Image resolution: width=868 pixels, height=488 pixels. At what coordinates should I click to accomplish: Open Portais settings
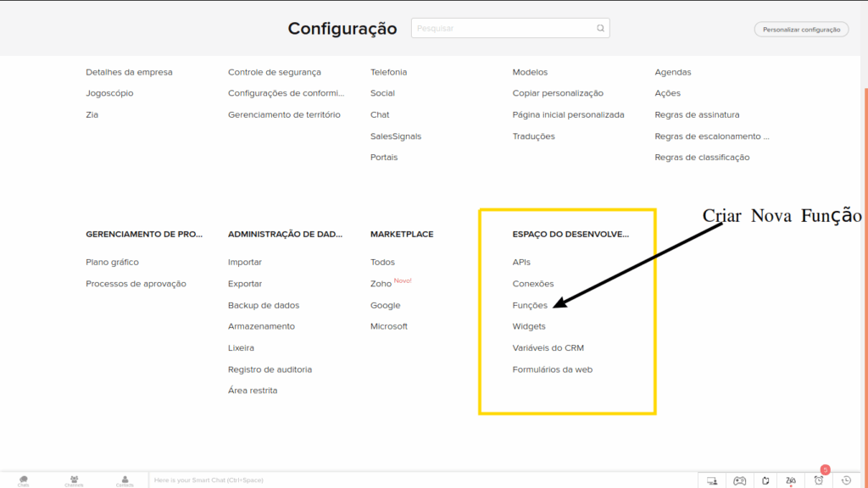384,157
